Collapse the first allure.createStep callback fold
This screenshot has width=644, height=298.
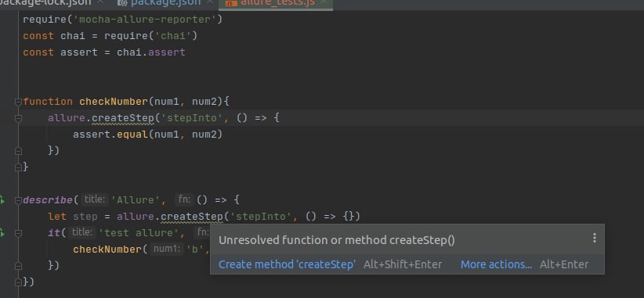18,118
